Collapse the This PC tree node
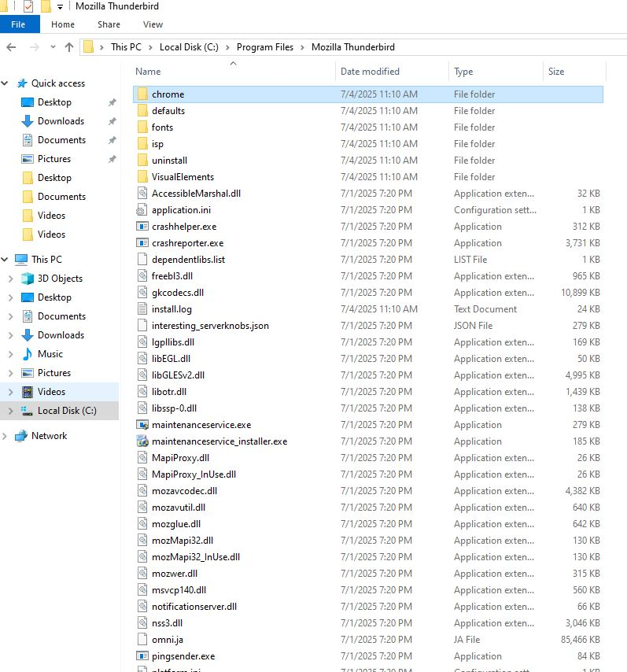Screen dimensions: 627x672 [x=6, y=260]
